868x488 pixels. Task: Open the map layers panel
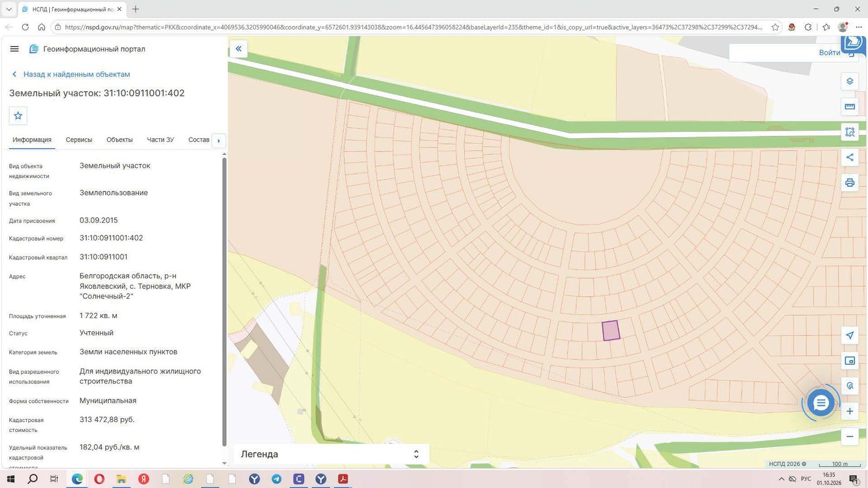(849, 82)
